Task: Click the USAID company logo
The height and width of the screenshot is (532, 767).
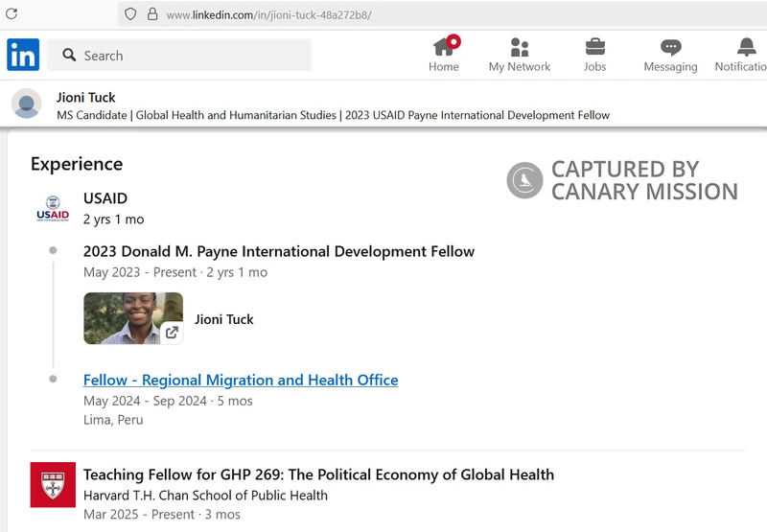Action: (53, 209)
